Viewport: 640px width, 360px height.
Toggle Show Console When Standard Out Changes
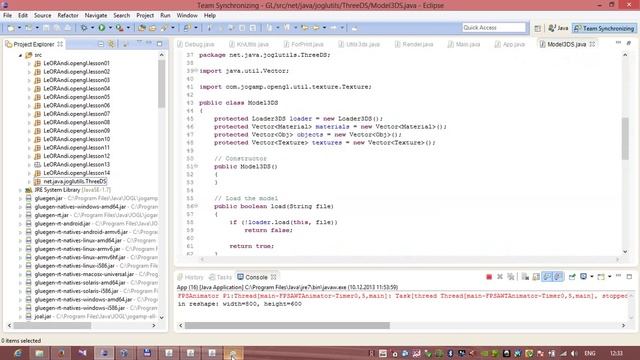[x=547, y=277]
